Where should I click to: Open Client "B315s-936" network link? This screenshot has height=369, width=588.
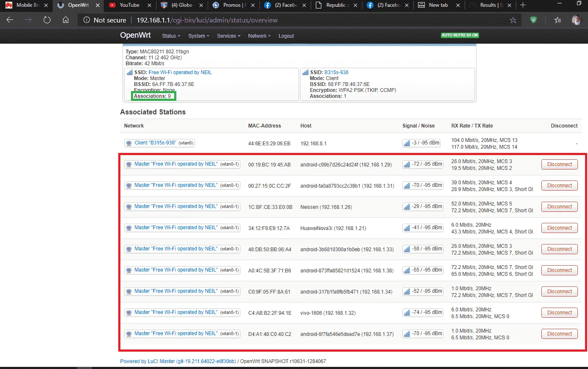pyautogui.click(x=155, y=143)
